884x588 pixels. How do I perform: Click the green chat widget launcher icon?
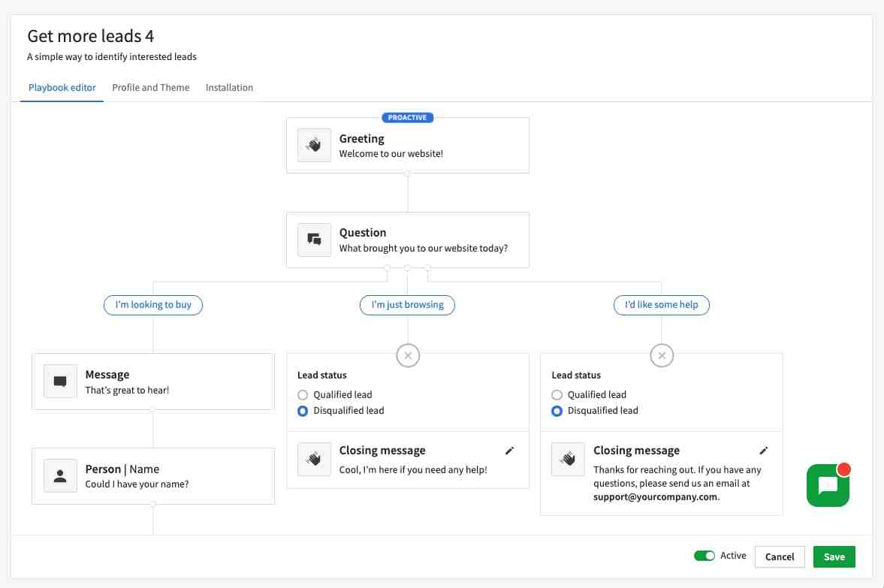coord(828,485)
